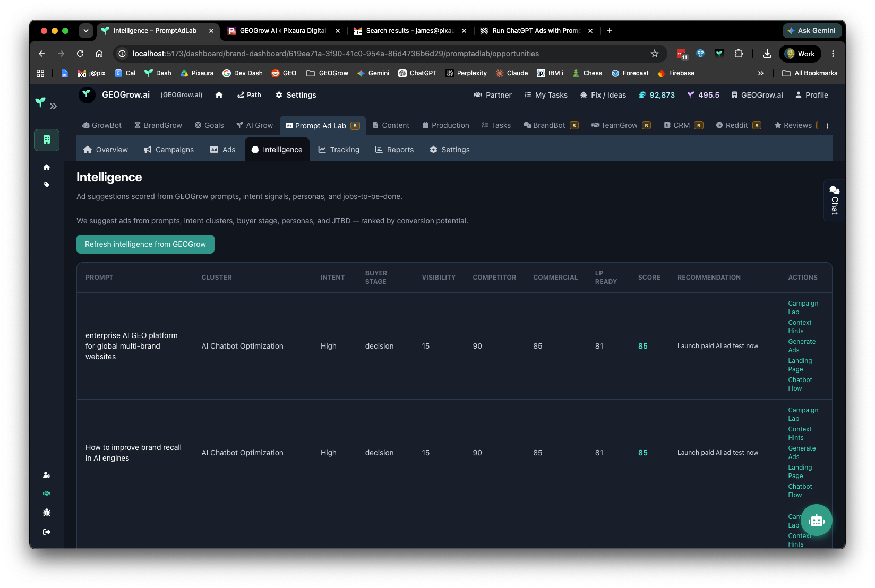Click Generate Ads for brand recall row
The width and height of the screenshot is (875, 588).
click(x=802, y=453)
